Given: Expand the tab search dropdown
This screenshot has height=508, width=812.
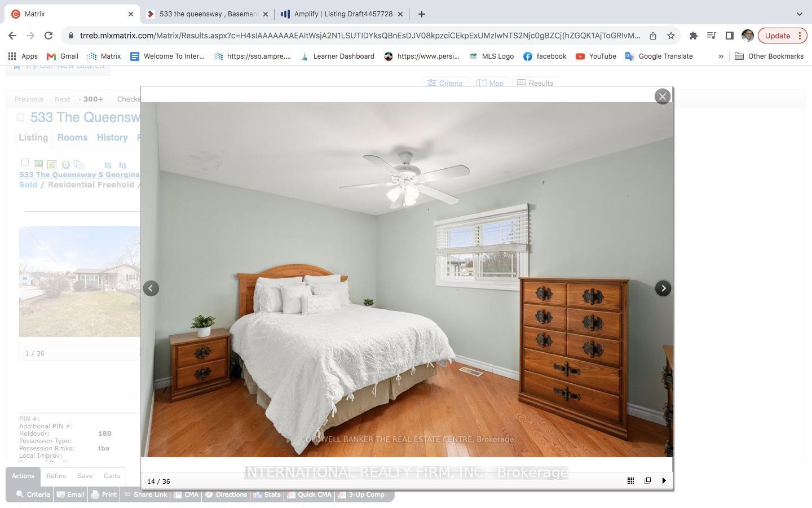Looking at the screenshot, I should (799, 14).
